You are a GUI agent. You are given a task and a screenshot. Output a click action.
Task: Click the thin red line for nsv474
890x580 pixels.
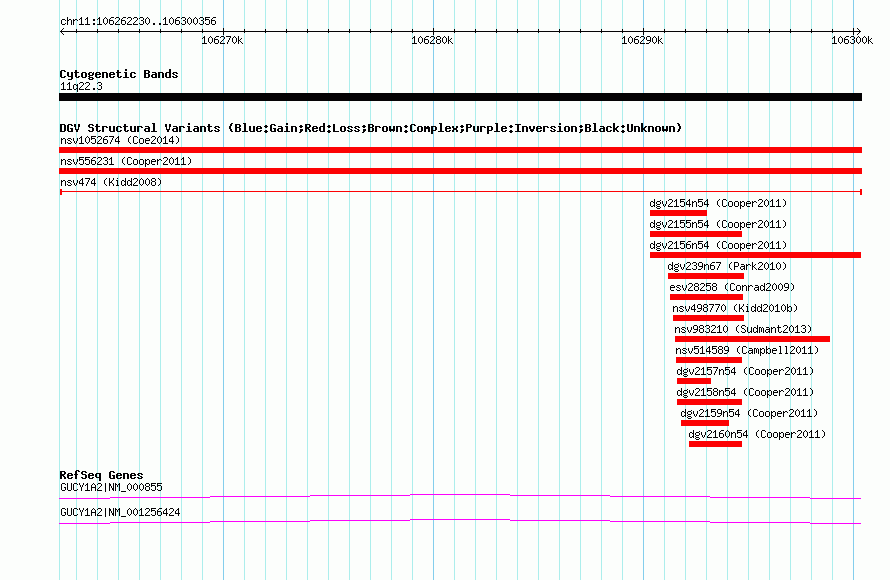(460, 192)
